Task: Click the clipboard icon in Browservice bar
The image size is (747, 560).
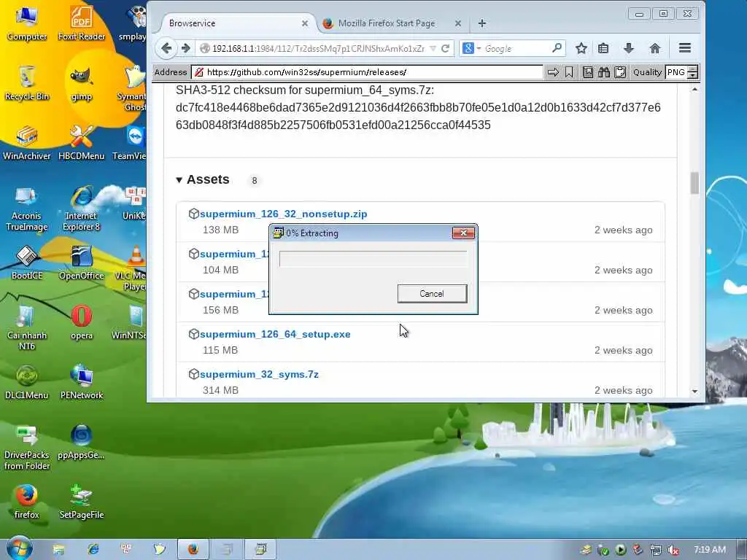Action: point(620,72)
